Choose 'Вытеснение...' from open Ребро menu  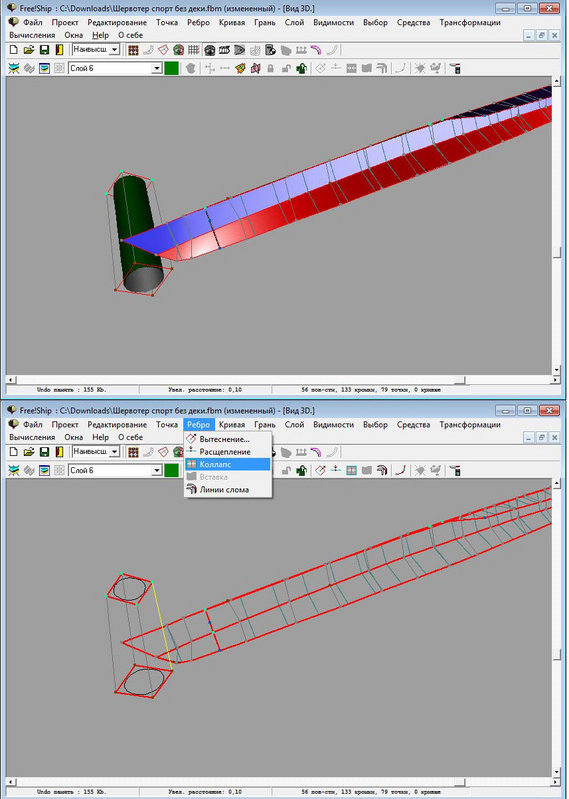click(x=228, y=439)
